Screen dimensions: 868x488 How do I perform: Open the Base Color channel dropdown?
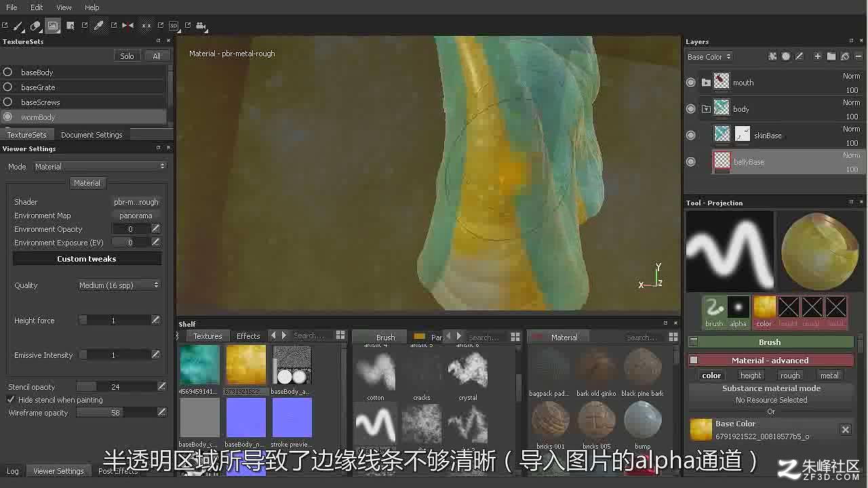tap(709, 57)
